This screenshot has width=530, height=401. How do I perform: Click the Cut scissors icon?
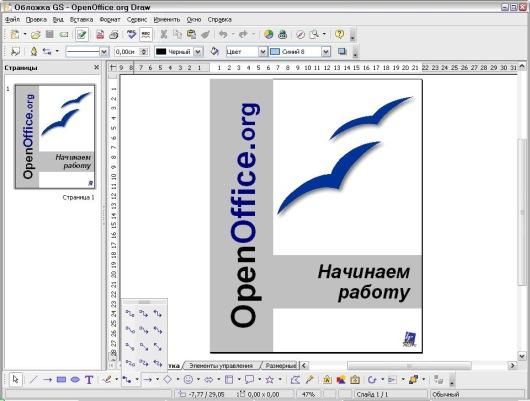pyautogui.click(x=164, y=34)
